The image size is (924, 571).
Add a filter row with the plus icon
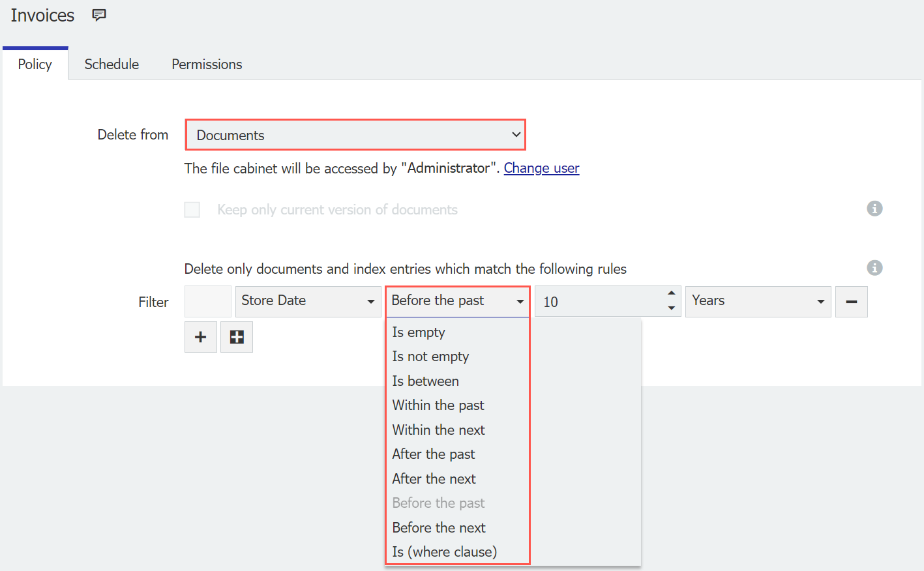pos(200,336)
